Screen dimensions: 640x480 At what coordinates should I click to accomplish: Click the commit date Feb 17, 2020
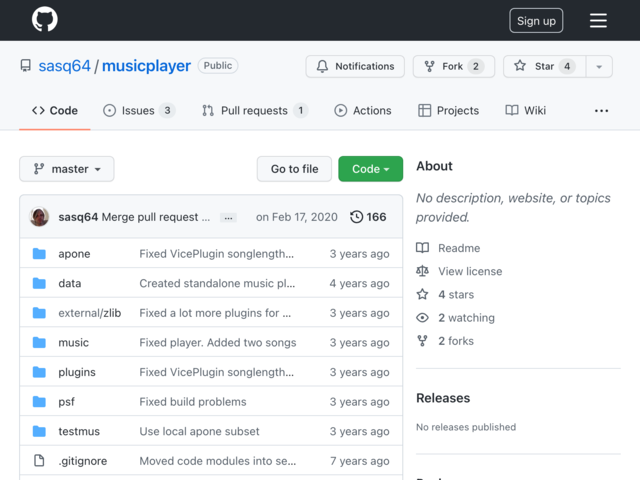pos(297,217)
